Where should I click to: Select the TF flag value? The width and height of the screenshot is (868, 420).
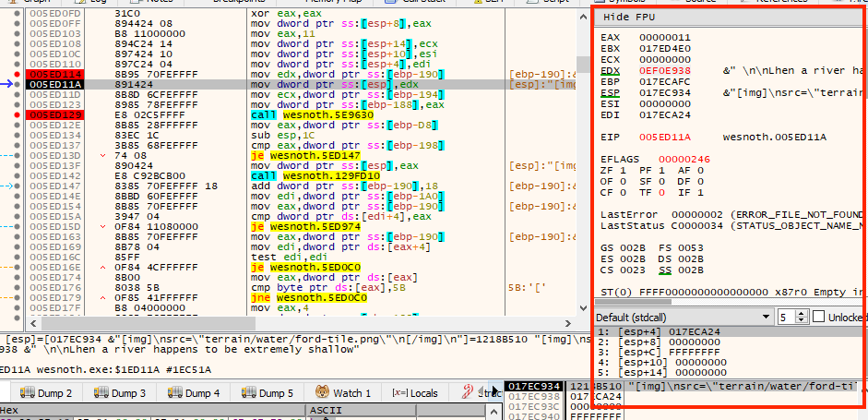[x=661, y=193]
